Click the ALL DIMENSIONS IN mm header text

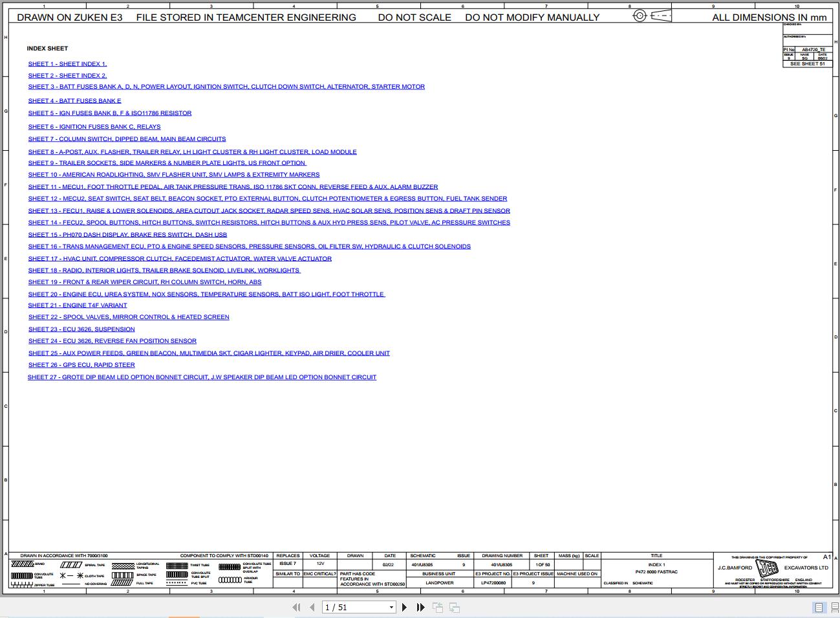tap(770, 17)
